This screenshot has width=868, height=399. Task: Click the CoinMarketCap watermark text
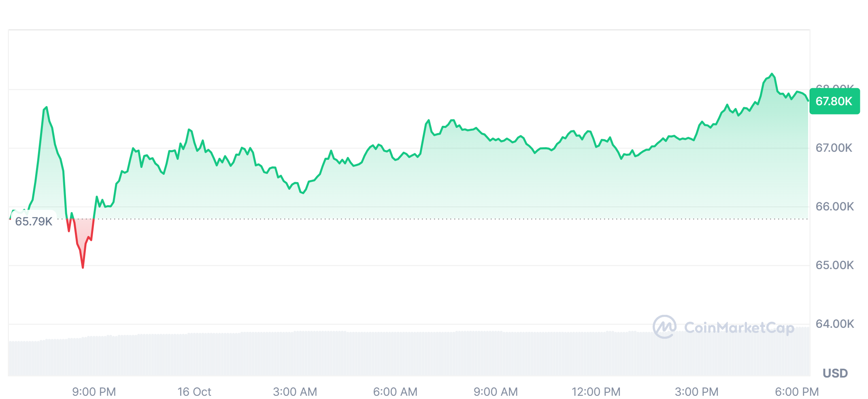point(739,327)
